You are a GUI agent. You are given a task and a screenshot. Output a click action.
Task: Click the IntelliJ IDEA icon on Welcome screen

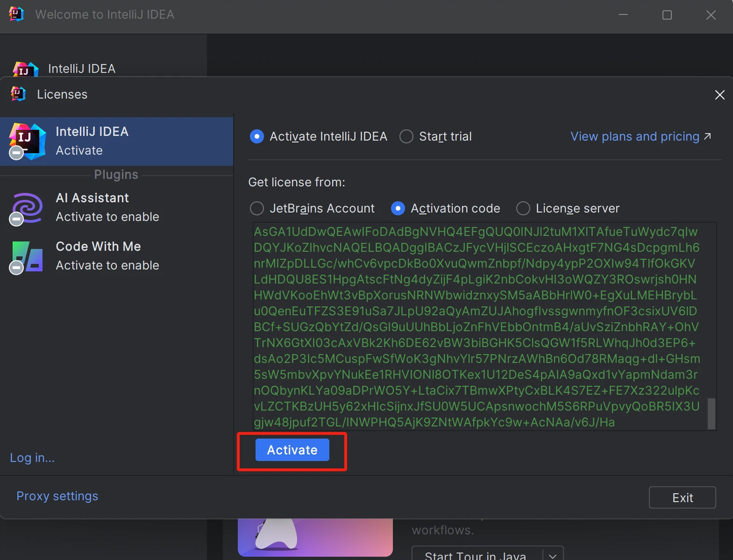[25, 69]
